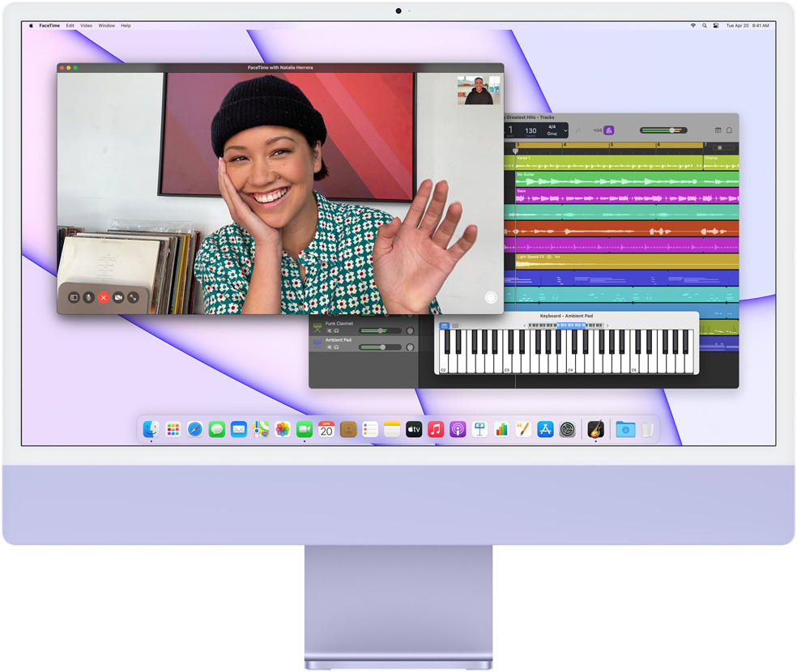Open the Window menu in the menu bar
This screenshot has height=672, width=797.
[106, 25]
